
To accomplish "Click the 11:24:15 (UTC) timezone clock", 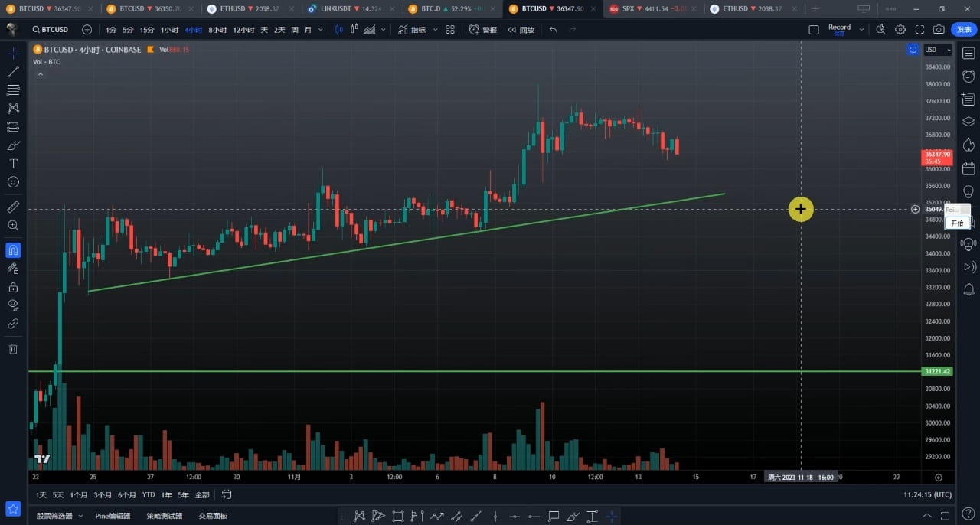I will 928,494.
